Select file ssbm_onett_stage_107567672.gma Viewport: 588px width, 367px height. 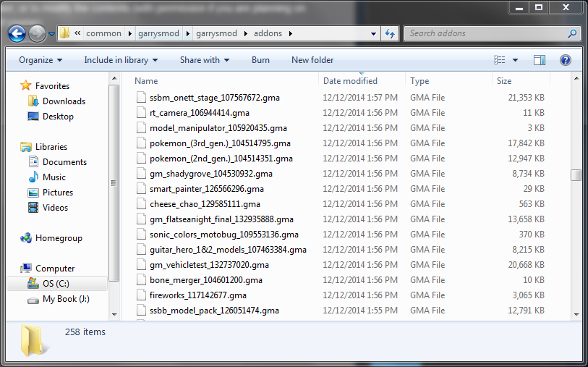215,98
